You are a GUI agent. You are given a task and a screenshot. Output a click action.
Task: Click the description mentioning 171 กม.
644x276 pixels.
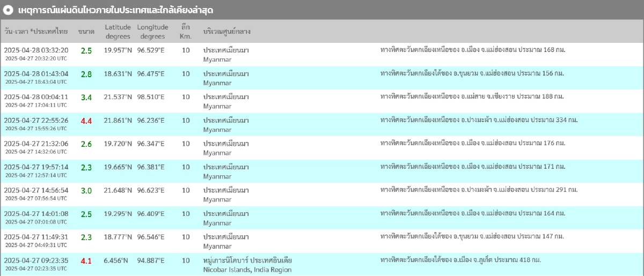(473, 167)
